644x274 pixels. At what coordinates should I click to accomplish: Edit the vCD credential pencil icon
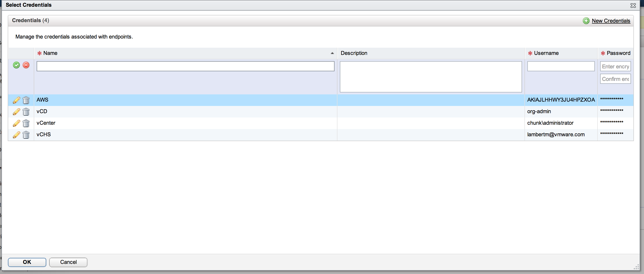pos(16,112)
